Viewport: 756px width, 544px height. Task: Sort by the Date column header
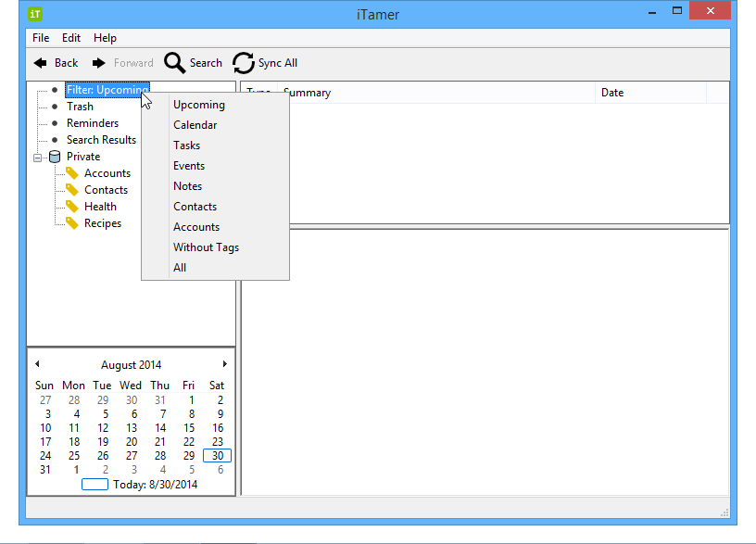pyautogui.click(x=651, y=93)
